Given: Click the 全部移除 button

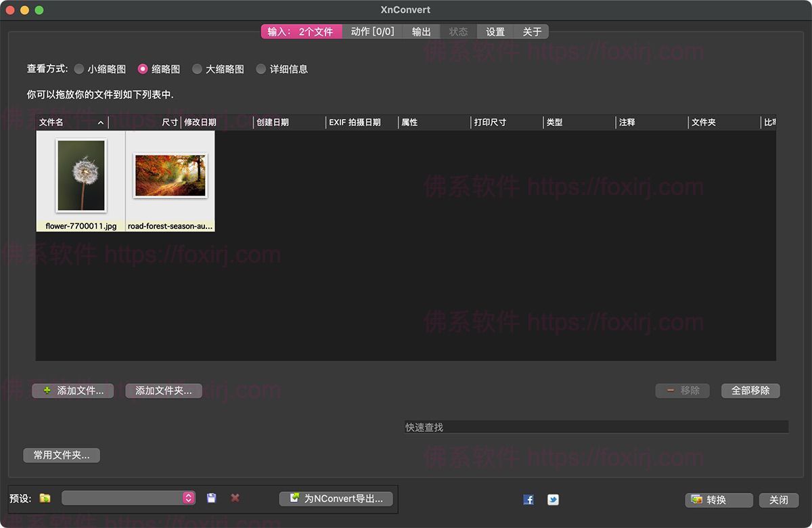Looking at the screenshot, I should click(x=750, y=391).
